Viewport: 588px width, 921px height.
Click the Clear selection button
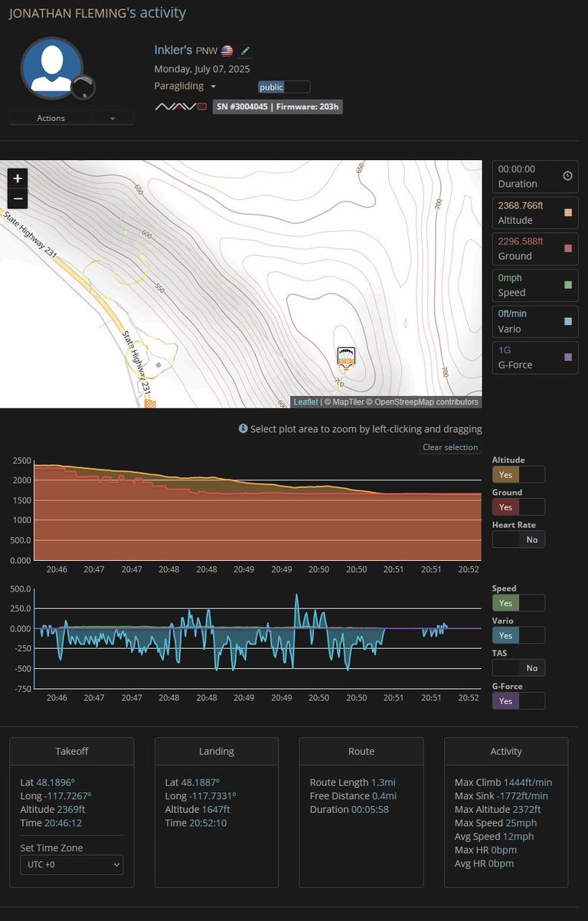[450, 447]
